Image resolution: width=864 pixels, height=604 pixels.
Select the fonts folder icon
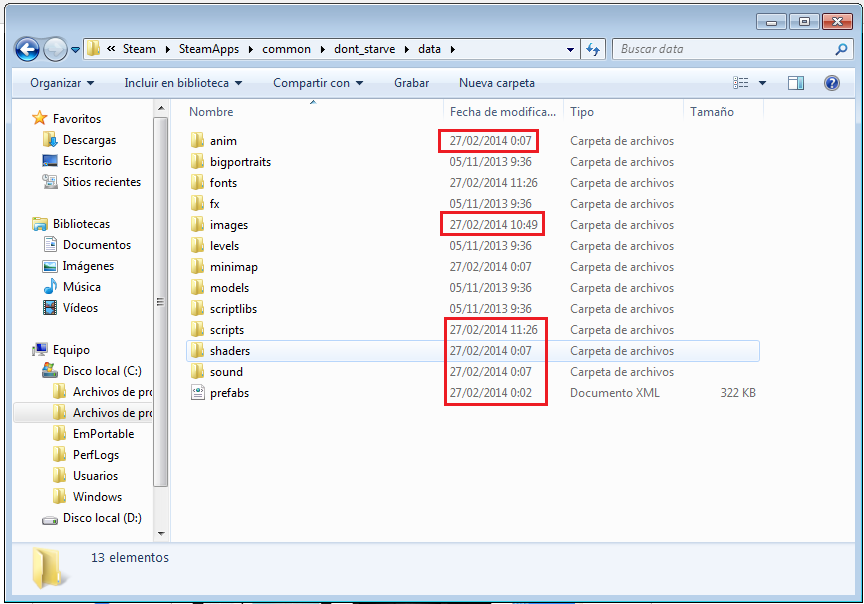197,182
